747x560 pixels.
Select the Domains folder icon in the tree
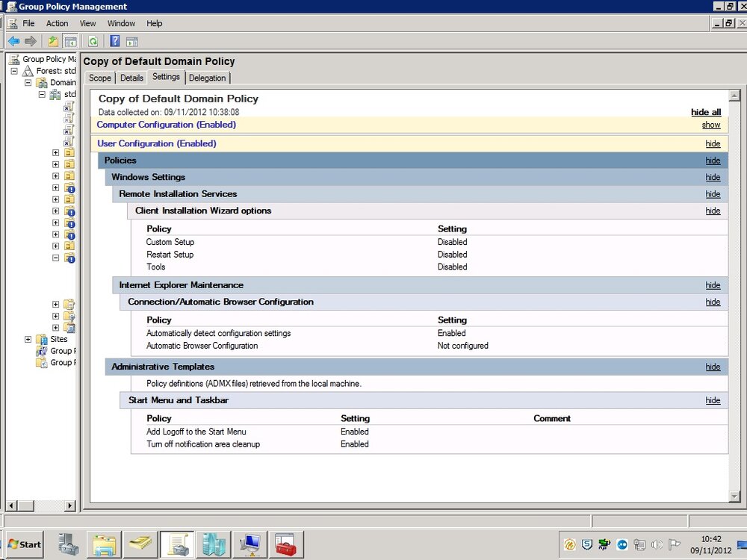42,82
